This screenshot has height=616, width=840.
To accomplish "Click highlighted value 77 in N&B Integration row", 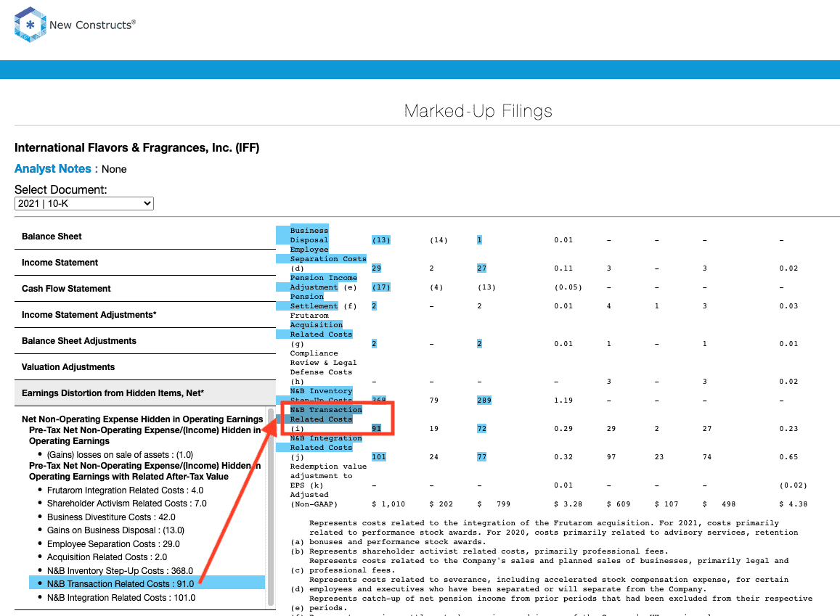I will click(x=481, y=457).
